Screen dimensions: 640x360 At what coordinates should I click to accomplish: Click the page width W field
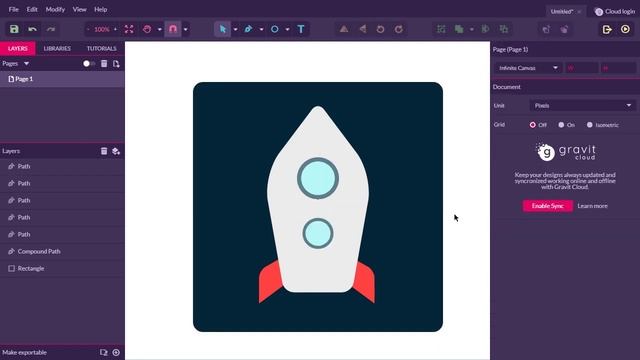(x=581, y=68)
